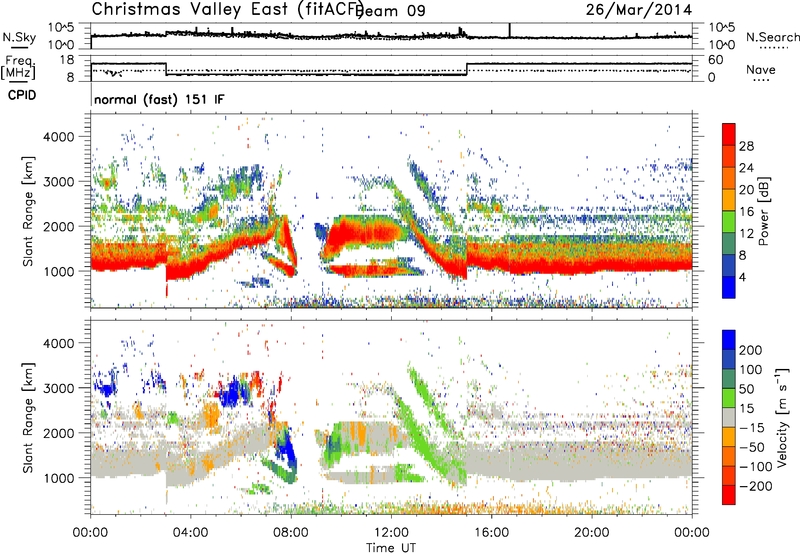Screen dimensions: 800x554
Task: Click the "Velocity [m s⁻¹]" colorbar title
Action: (x=783, y=417)
